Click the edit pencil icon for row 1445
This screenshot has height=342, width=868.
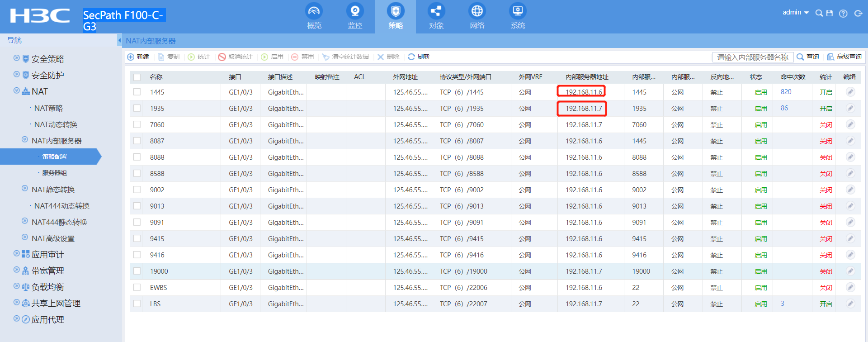tap(850, 92)
